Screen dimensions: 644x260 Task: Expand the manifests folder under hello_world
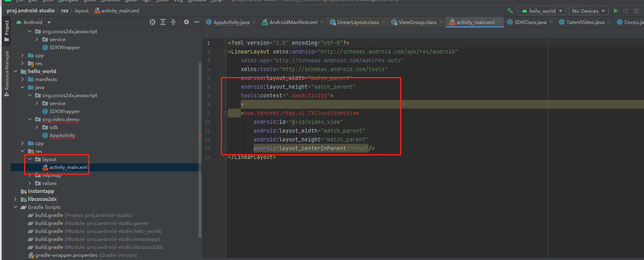[x=22, y=79]
